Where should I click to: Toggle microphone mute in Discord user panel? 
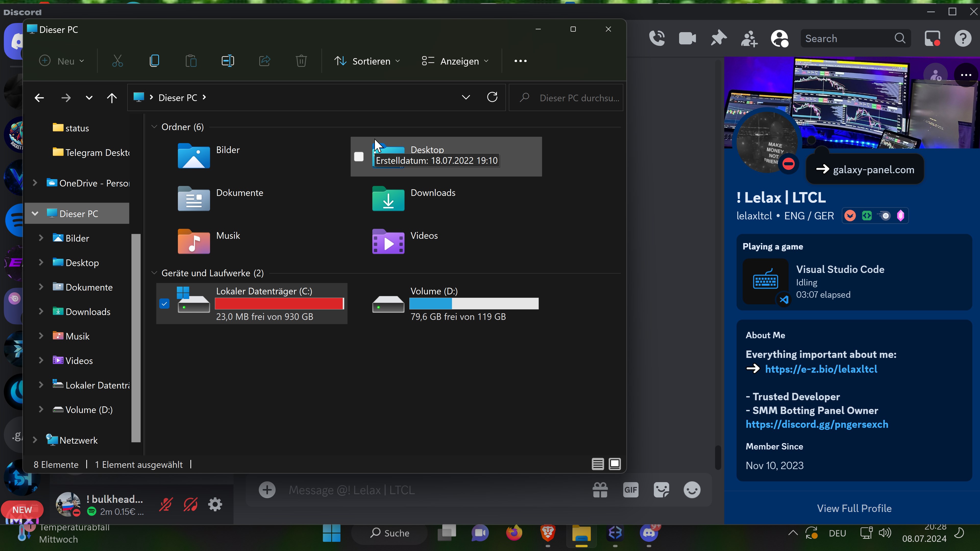click(x=165, y=505)
